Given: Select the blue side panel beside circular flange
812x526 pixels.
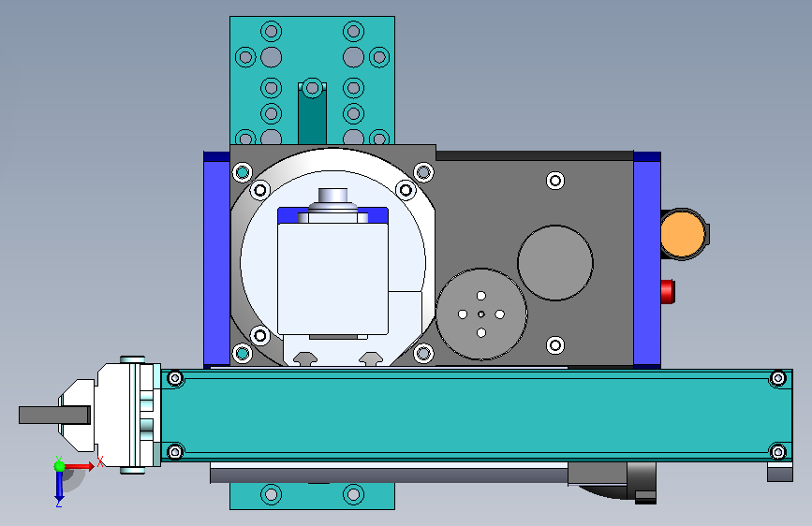Looking at the screenshot, I should click(x=216, y=260).
